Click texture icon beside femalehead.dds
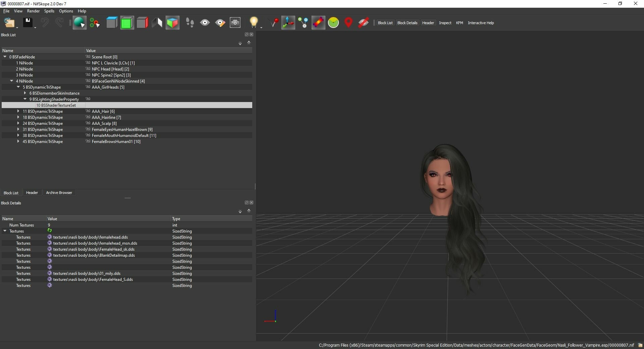The image size is (644, 349). point(50,237)
